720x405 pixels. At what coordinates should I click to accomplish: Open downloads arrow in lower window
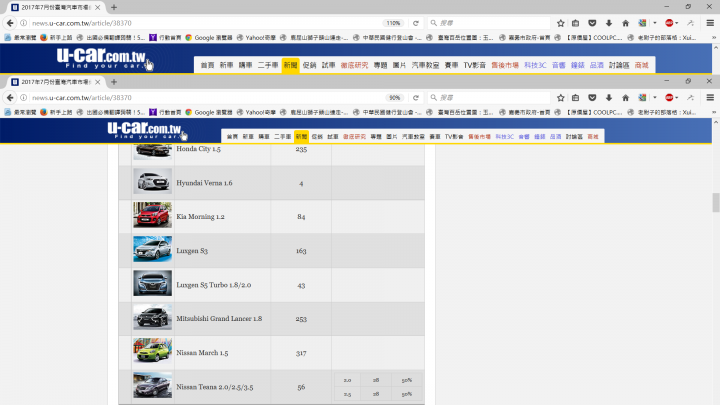tap(609, 97)
